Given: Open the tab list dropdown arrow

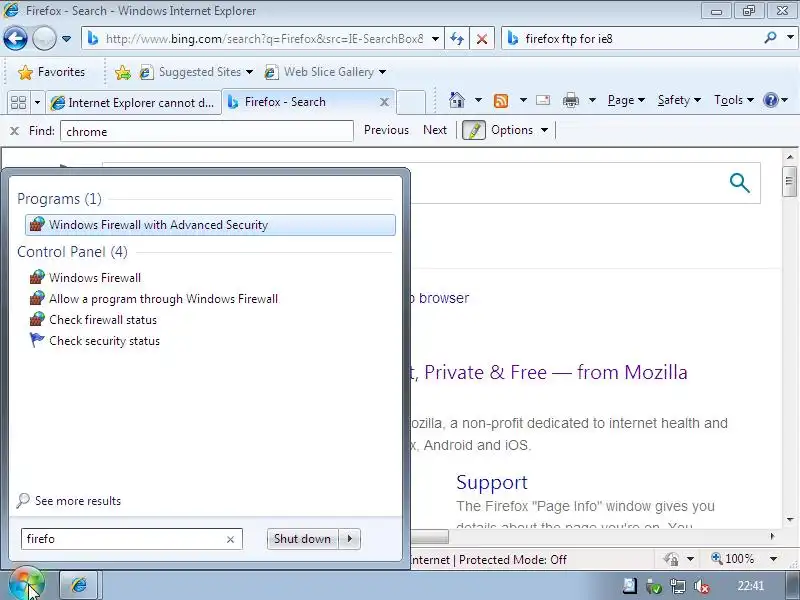Looking at the screenshot, I should tap(37, 103).
